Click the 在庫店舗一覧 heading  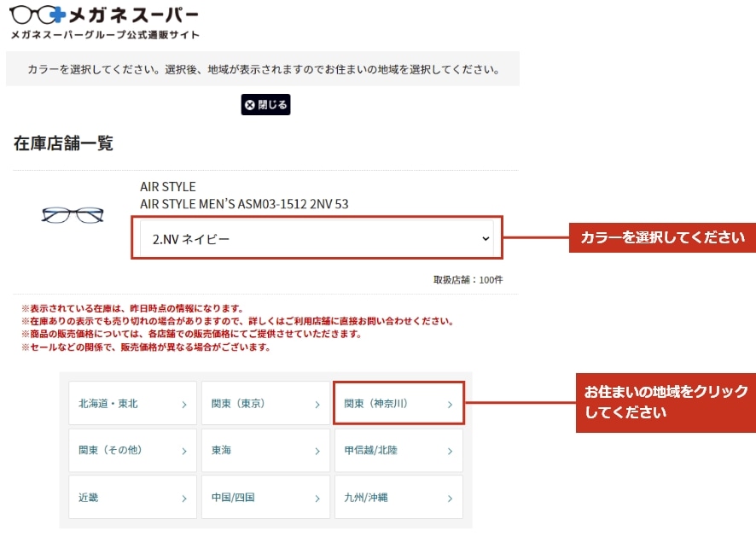(x=63, y=143)
